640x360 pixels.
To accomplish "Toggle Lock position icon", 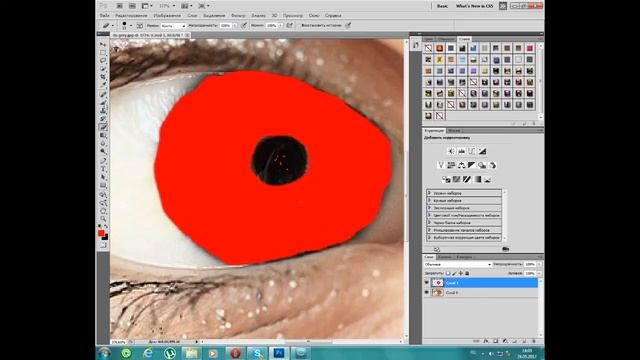I will pyautogui.click(x=461, y=273).
